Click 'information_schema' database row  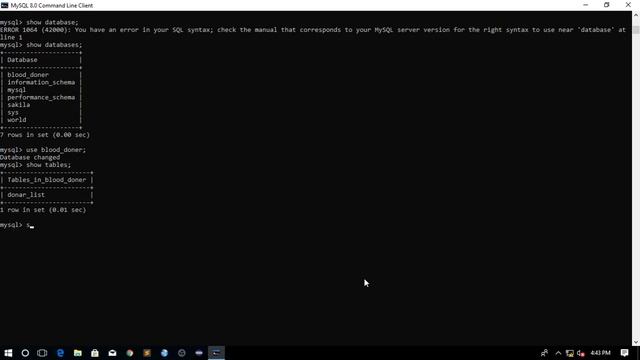coord(41,82)
